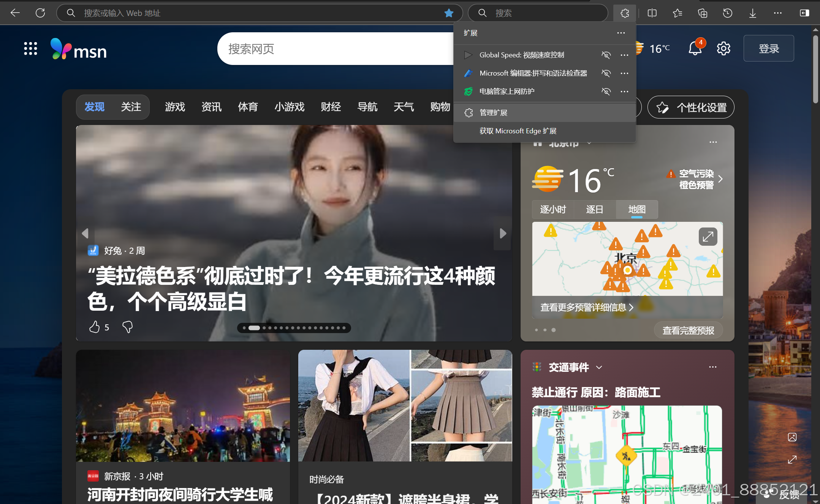The width and height of the screenshot is (820, 504).
Task: Open the favorites list icon
Action: (677, 13)
